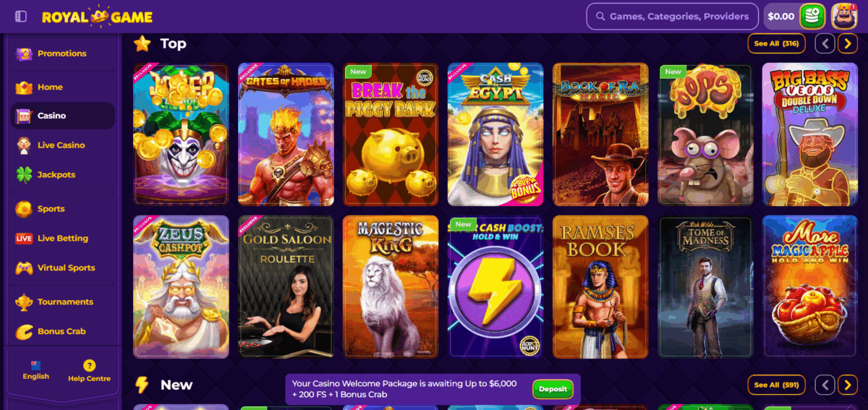This screenshot has height=410, width=868.
Task: Open the user avatar profile icon
Action: tap(844, 16)
